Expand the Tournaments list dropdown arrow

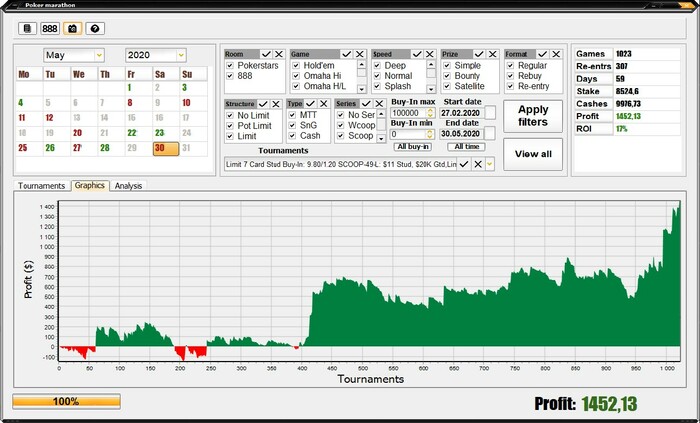click(x=490, y=164)
